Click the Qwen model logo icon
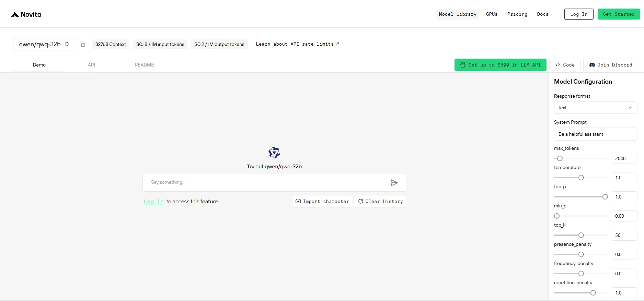This screenshot has width=644, height=301. tap(274, 153)
